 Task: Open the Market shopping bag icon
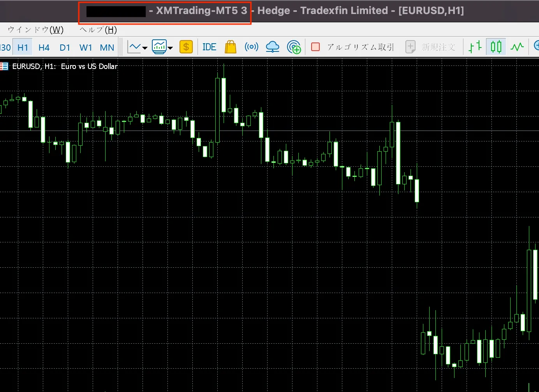coord(231,47)
